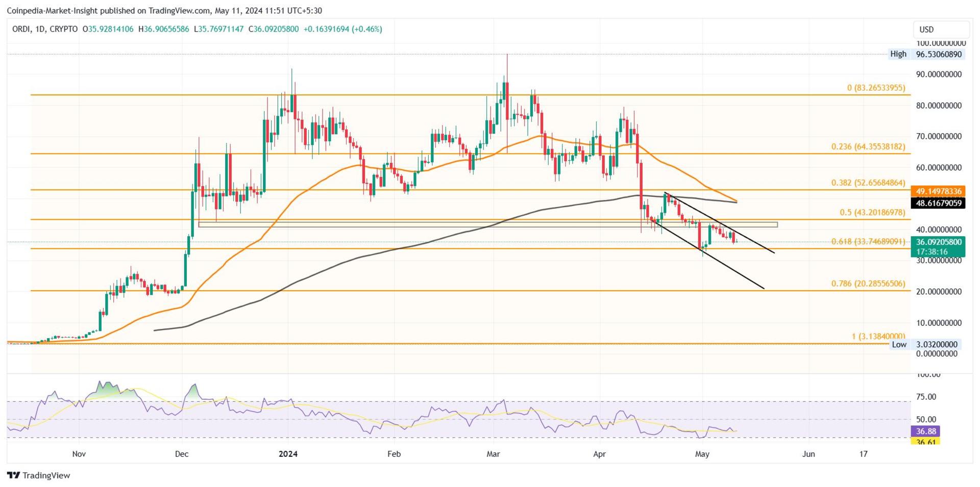The image size is (980, 487).
Task: Click the 2024 marker on time axis
Action: coord(288,453)
